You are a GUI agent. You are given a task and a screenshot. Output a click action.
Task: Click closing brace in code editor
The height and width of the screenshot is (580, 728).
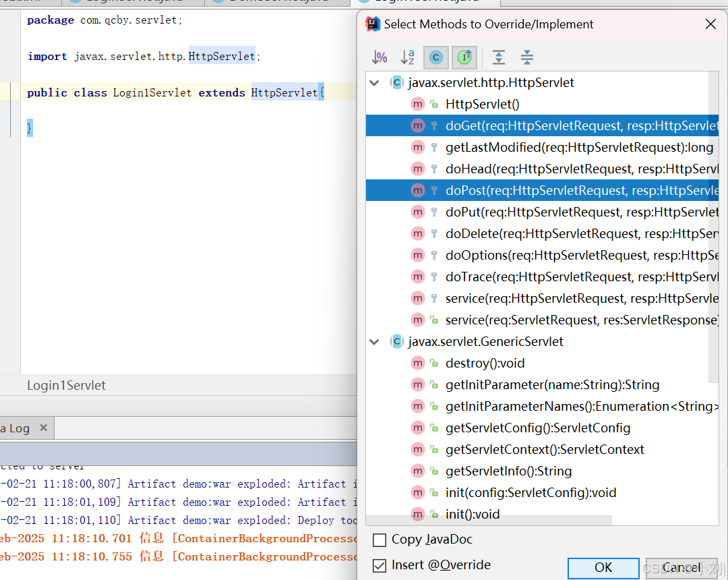tap(29, 127)
